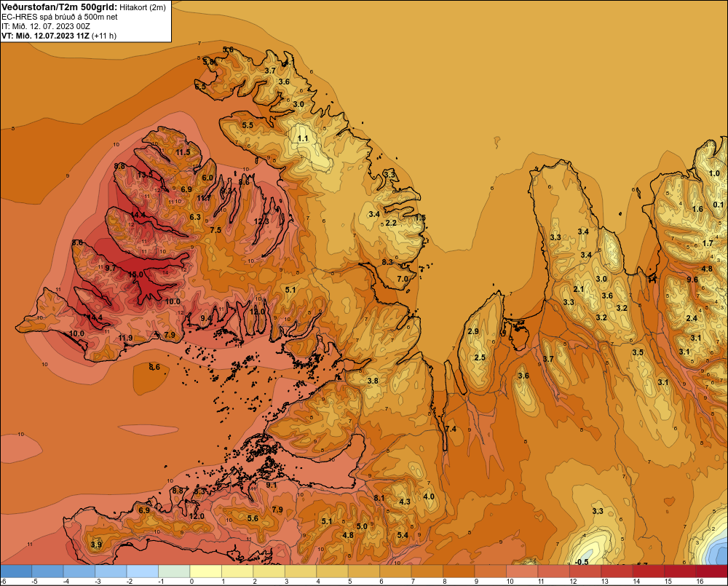Click the initial time 'IT: Mið. 12. 07. 2023 00Z'

pyautogui.click(x=46, y=26)
